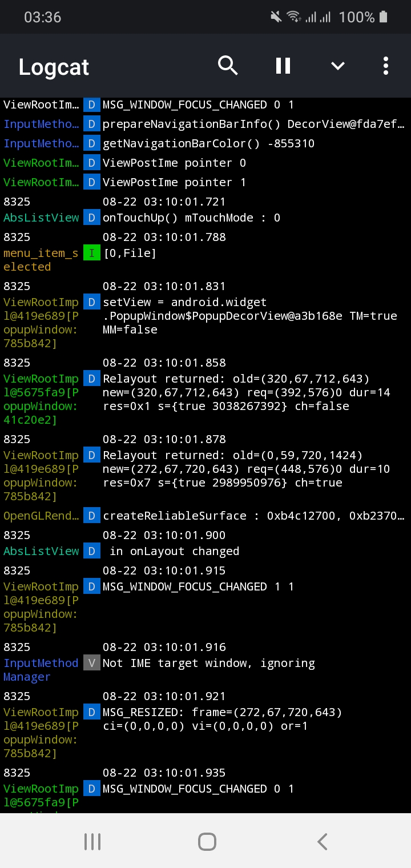
Task: Tap the blue D badge on onTouchUp entry
Action: pyautogui.click(x=91, y=217)
